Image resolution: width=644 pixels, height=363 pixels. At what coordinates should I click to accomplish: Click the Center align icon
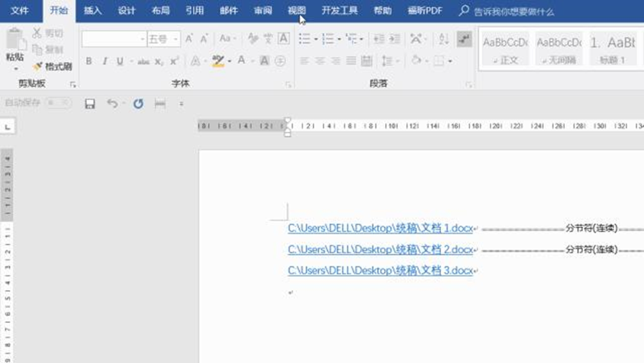pos(320,61)
